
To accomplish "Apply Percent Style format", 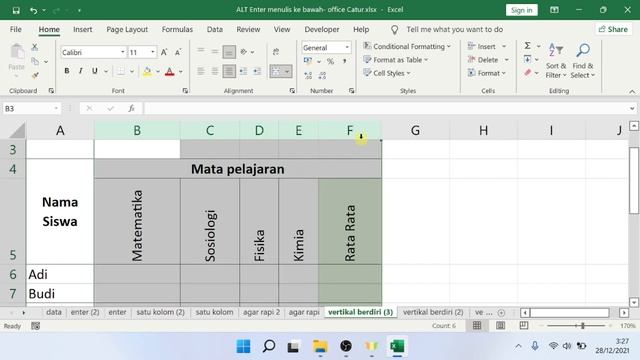I will (x=331, y=62).
